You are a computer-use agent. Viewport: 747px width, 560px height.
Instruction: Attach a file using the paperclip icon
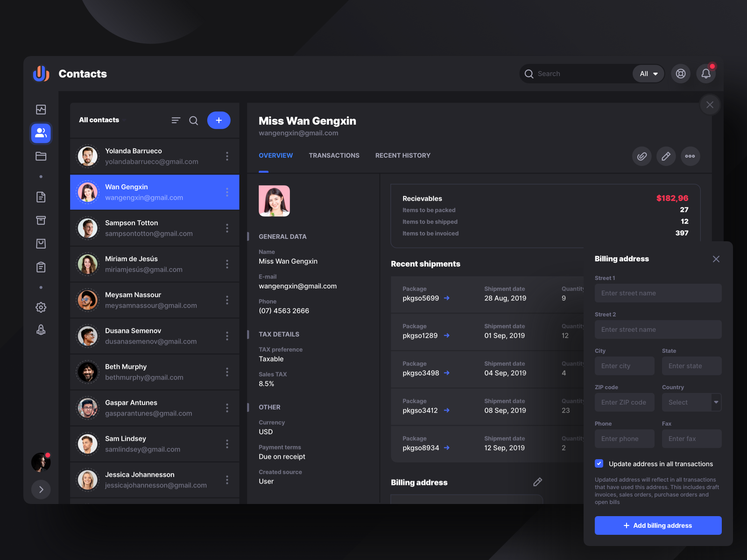[641, 156]
